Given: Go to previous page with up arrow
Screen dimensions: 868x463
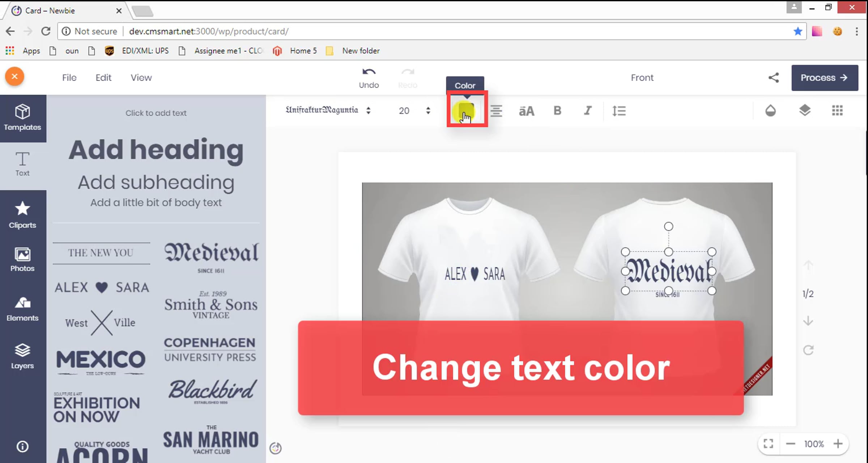Looking at the screenshot, I should pyautogui.click(x=808, y=265).
